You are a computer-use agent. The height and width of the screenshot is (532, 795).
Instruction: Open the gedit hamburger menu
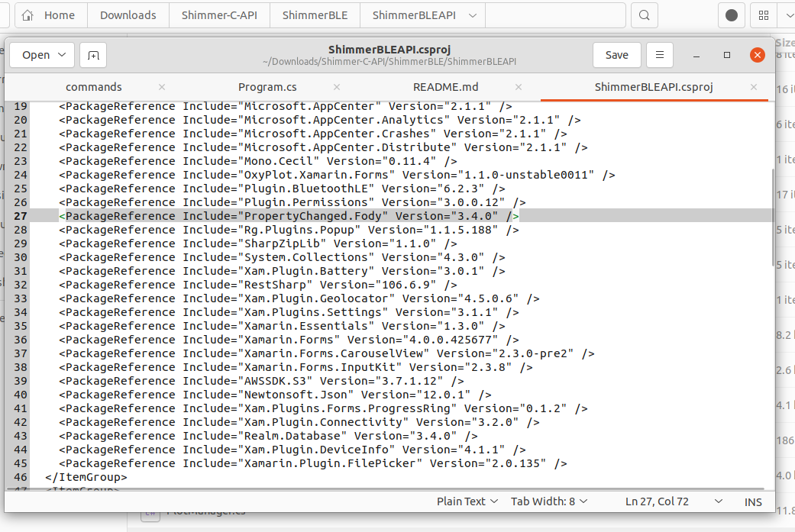660,55
